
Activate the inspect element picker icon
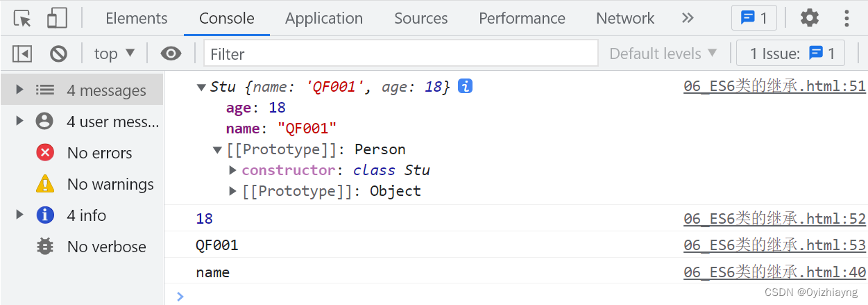coord(22,18)
